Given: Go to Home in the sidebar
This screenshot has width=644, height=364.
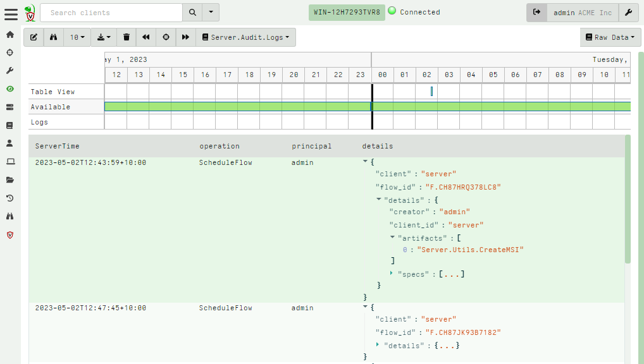Looking at the screenshot, I should click(x=10, y=35).
